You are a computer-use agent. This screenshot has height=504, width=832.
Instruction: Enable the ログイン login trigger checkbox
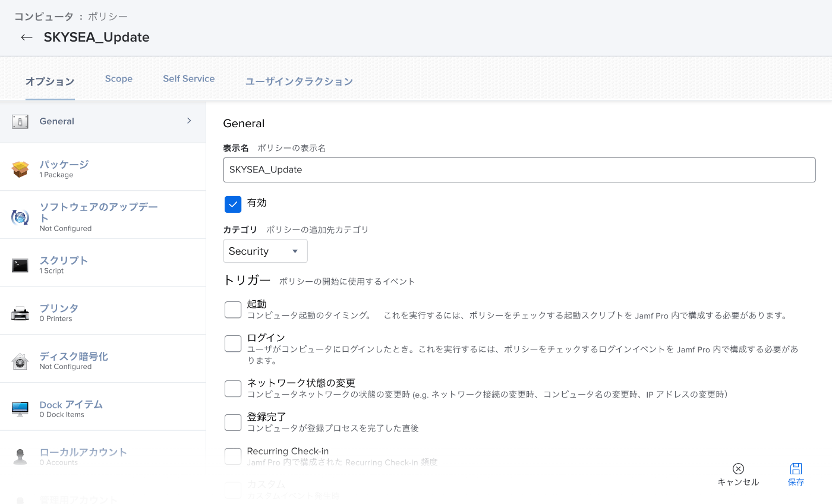[x=233, y=344]
